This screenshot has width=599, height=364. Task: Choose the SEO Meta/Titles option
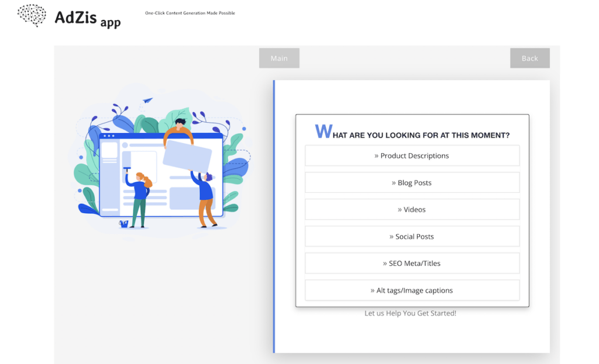coord(412,264)
